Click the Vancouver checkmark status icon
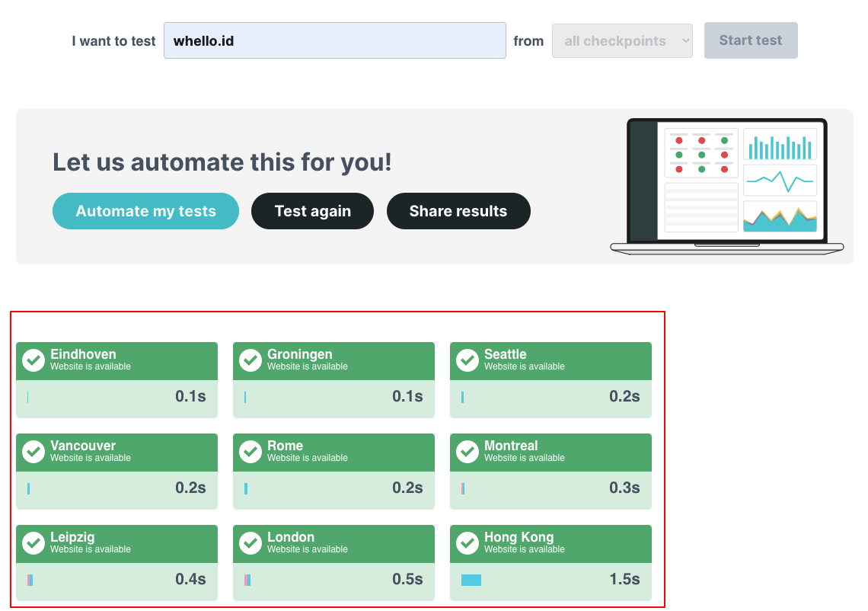This screenshot has height=611, width=868. pyautogui.click(x=34, y=452)
